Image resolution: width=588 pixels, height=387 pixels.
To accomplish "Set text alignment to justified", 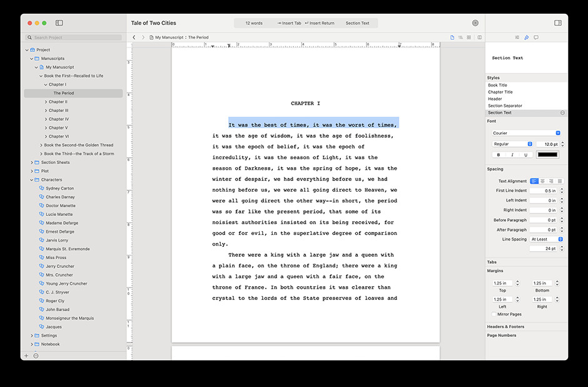I will (560, 181).
